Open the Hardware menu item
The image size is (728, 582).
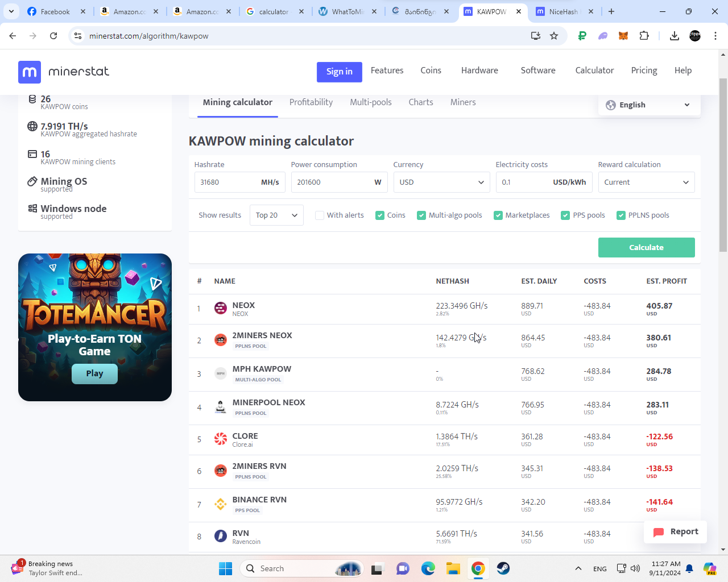[479, 70]
